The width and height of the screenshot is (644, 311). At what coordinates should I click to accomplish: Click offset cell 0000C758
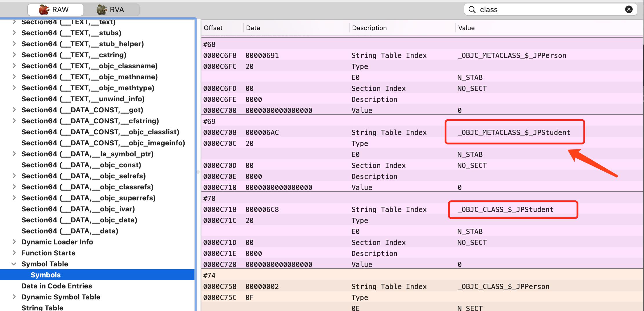click(x=220, y=286)
